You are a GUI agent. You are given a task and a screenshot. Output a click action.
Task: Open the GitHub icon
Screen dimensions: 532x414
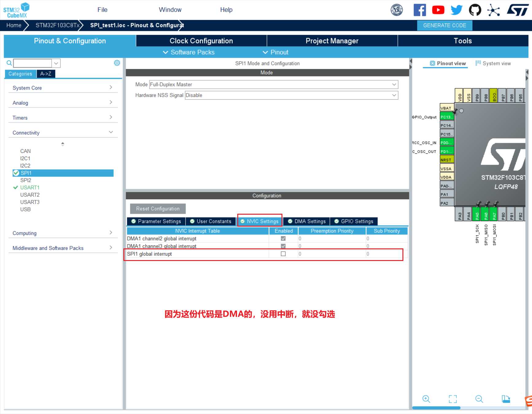click(475, 10)
